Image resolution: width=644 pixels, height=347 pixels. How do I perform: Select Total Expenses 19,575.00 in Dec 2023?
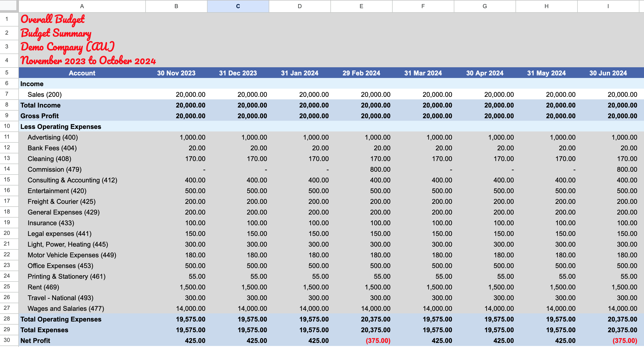[238, 330]
